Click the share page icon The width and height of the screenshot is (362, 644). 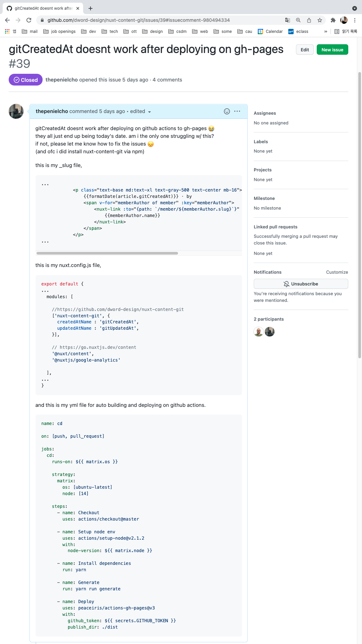pos(309,20)
